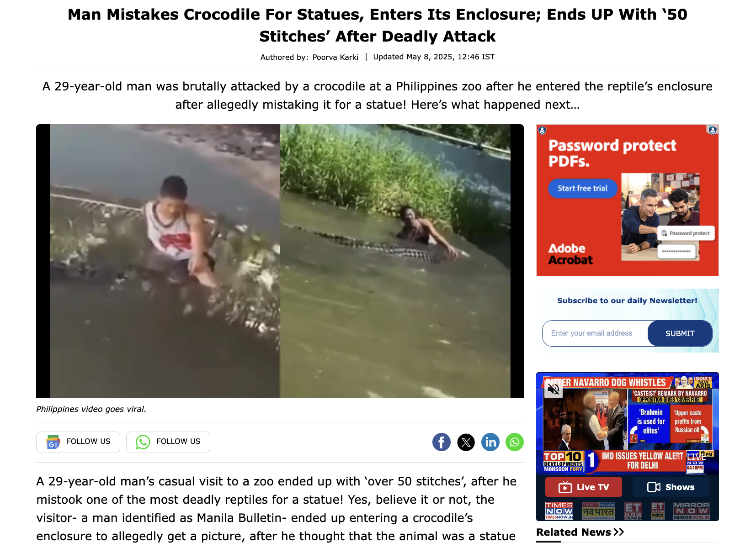Share article on Facebook icon
This screenshot has width=756, height=548.
coord(441,442)
